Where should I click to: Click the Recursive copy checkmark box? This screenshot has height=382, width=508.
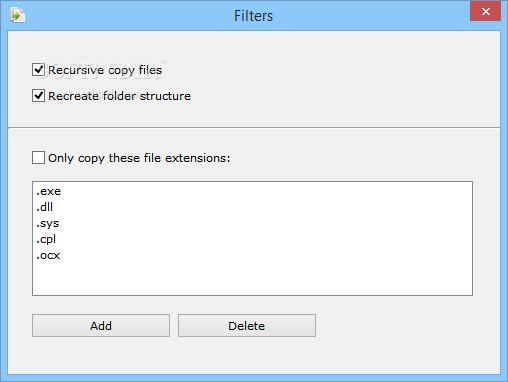click(x=38, y=70)
